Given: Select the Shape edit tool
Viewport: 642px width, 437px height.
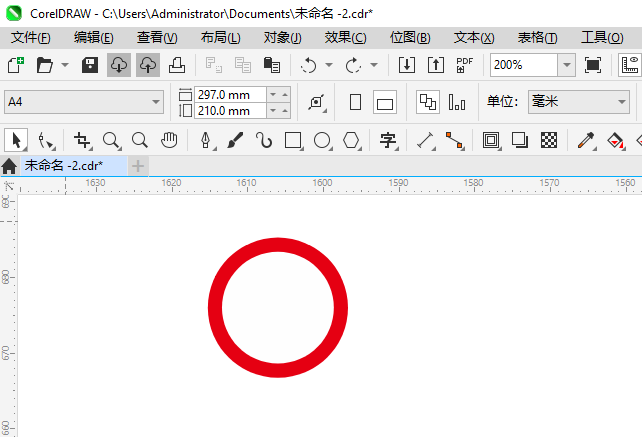Looking at the screenshot, I should [x=45, y=140].
